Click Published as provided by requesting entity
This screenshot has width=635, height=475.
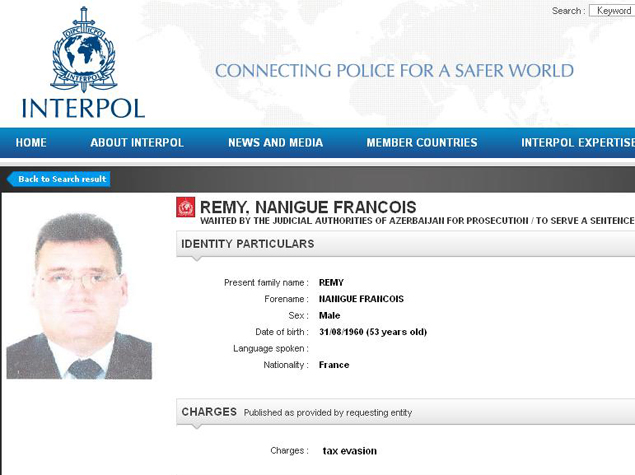[328, 413]
